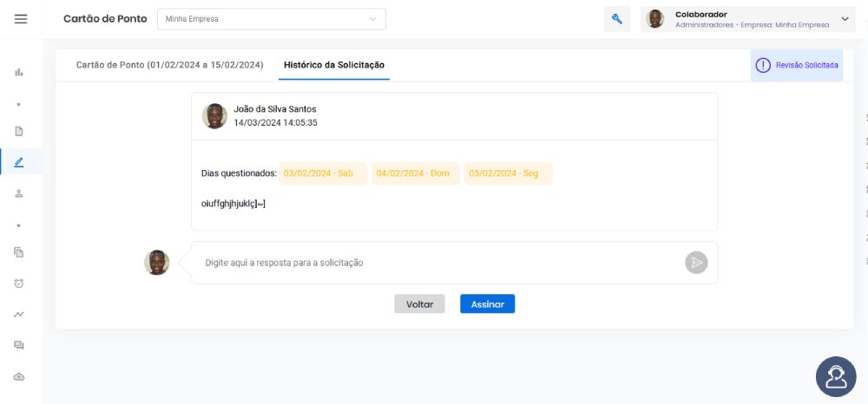This screenshot has height=404, width=868.
Task: Open the document icon in sidebar
Action: [x=19, y=132]
